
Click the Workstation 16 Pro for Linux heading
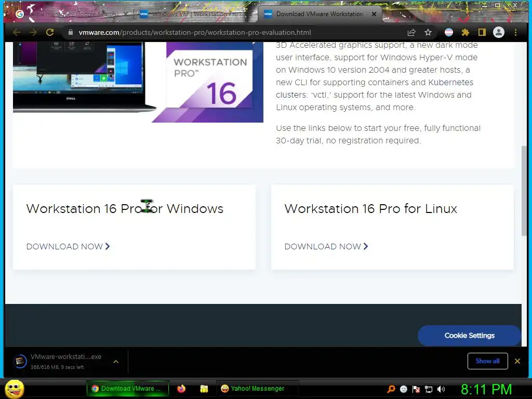click(x=370, y=208)
